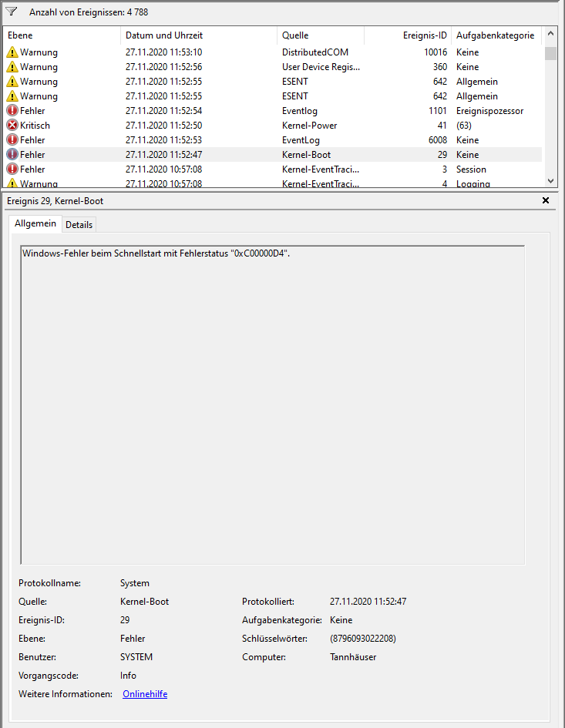Sort by Quelle column header
This screenshot has width=565, height=728.
(321, 35)
